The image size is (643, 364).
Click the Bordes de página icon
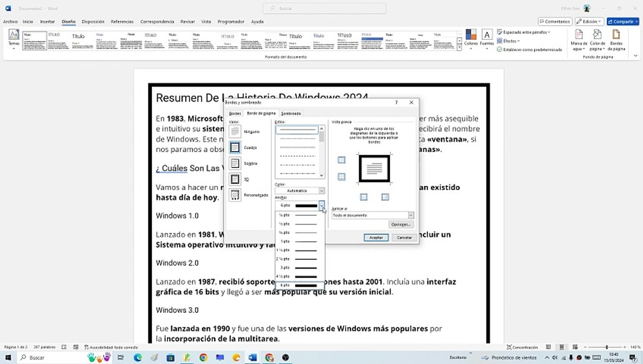616,40
